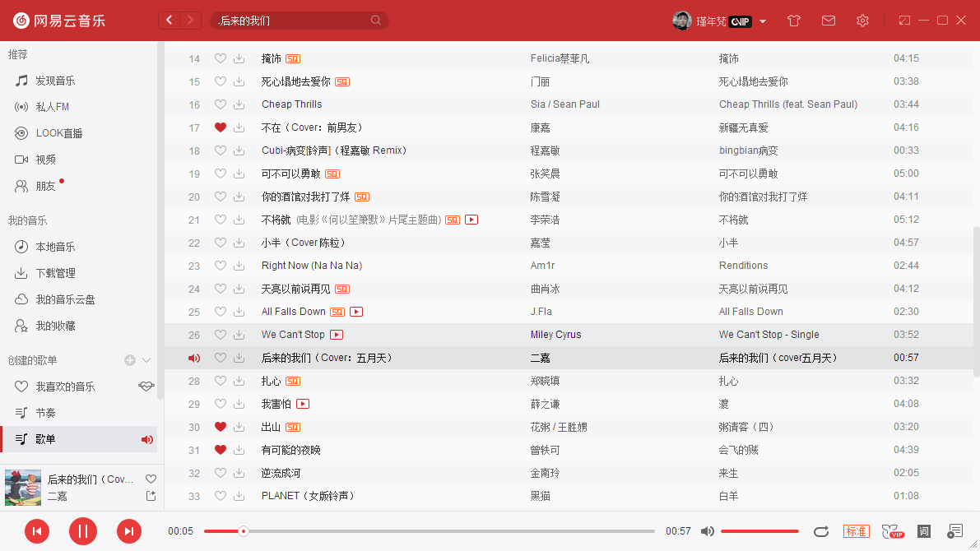Go forward with the right arrow button

[x=191, y=21]
